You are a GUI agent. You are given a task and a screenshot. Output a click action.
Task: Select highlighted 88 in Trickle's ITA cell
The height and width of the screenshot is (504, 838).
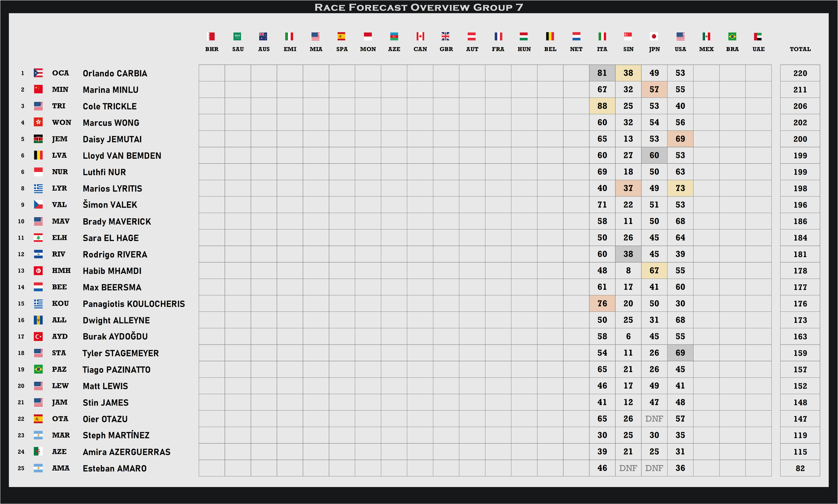click(x=602, y=106)
